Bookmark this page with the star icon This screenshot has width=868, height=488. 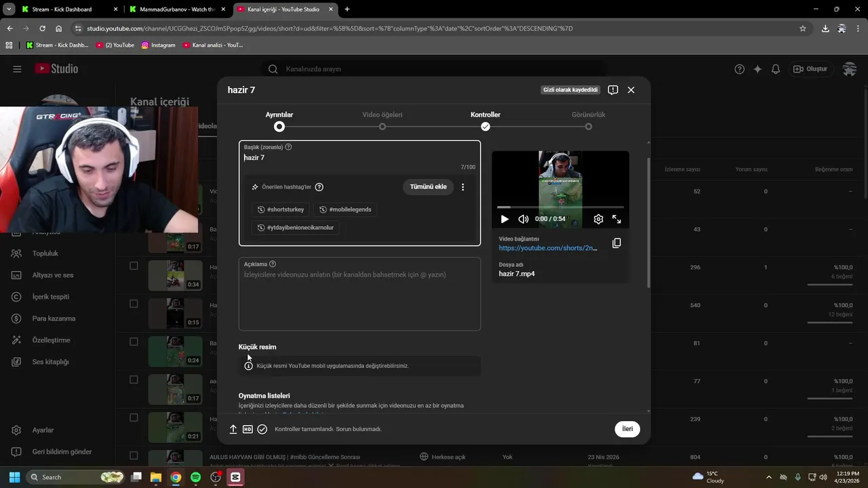point(803,28)
